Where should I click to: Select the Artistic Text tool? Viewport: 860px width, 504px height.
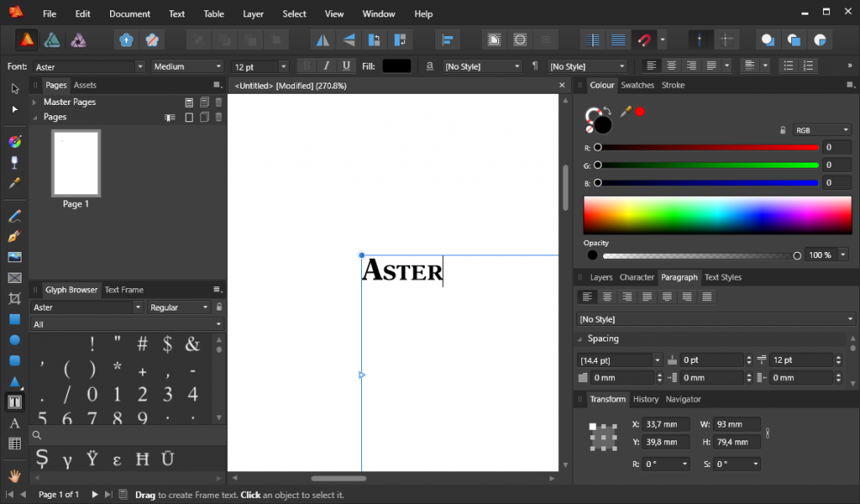coord(15,423)
